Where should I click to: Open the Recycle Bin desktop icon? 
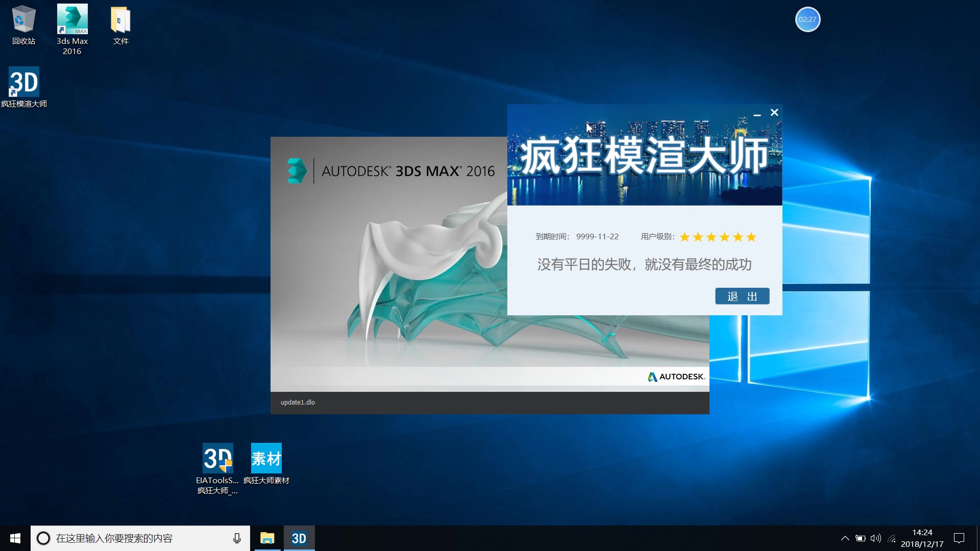pos(23,26)
